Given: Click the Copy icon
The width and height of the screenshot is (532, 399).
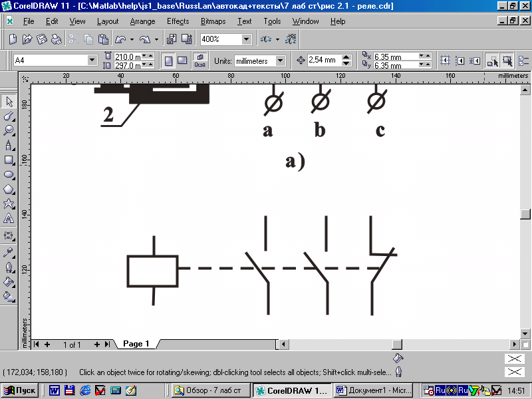Looking at the screenshot, I should click(88, 39).
